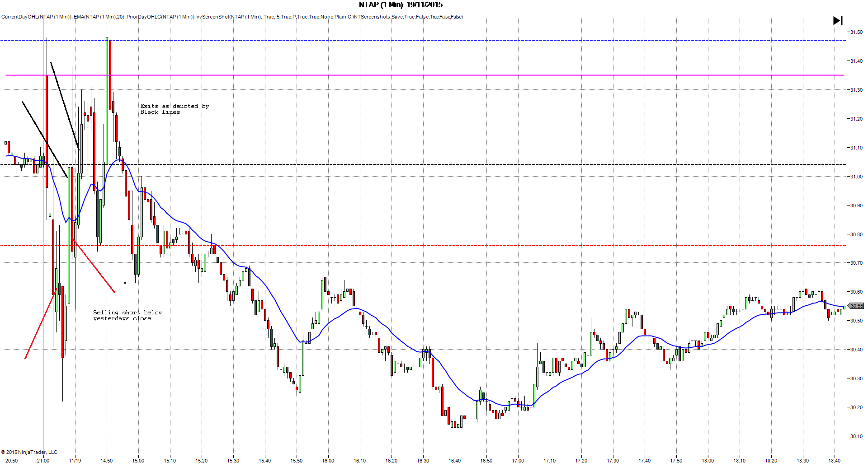Click the 31.40 price axis label

point(856,61)
